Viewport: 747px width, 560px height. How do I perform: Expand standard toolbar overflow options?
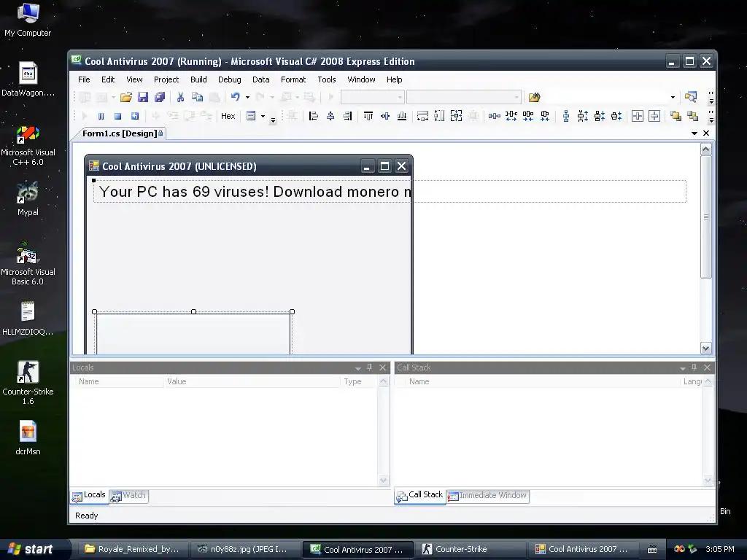pyautogui.click(x=711, y=98)
